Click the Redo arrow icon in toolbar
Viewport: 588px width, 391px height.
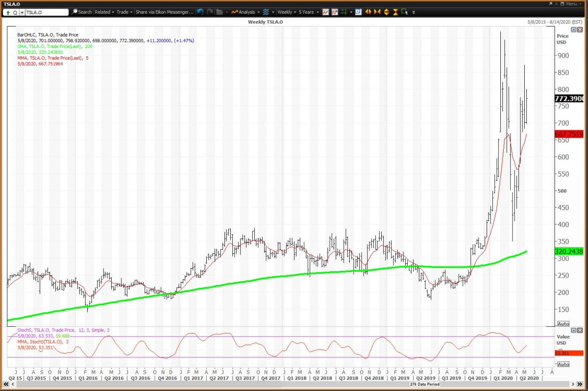(x=210, y=12)
